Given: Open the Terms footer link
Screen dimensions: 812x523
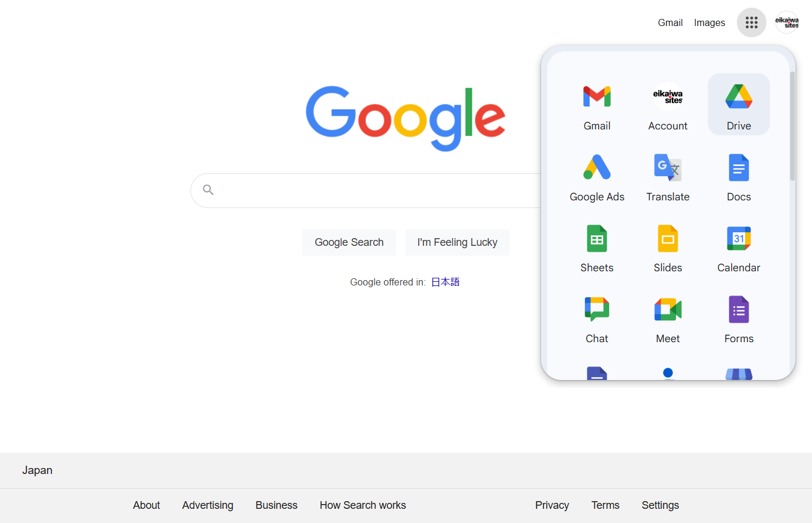Looking at the screenshot, I should click(605, 505).
